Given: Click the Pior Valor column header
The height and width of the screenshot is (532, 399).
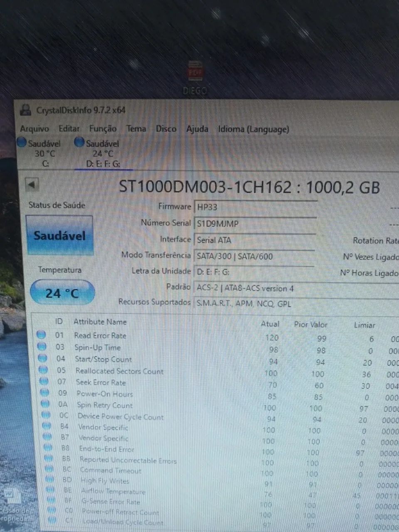Looking at the screenshot, I should click(310, 324).
